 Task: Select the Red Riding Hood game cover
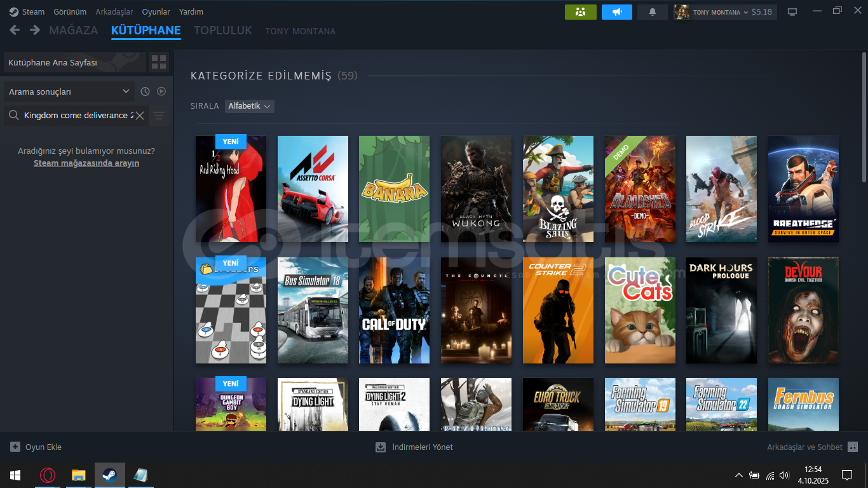click(x=231, y=189)
